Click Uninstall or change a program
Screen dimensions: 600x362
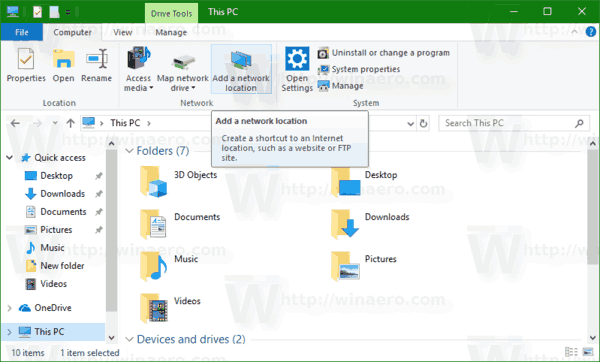tap(383, 53)
